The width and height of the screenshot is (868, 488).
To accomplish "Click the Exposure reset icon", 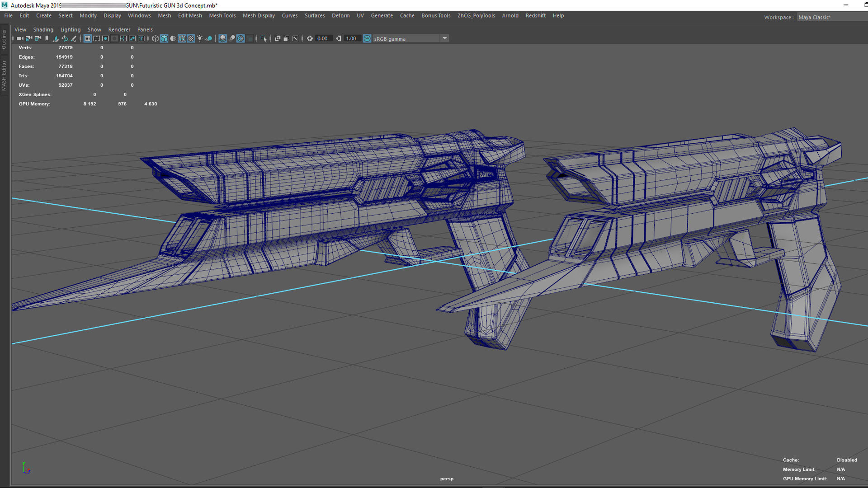I will pos(310,38).
